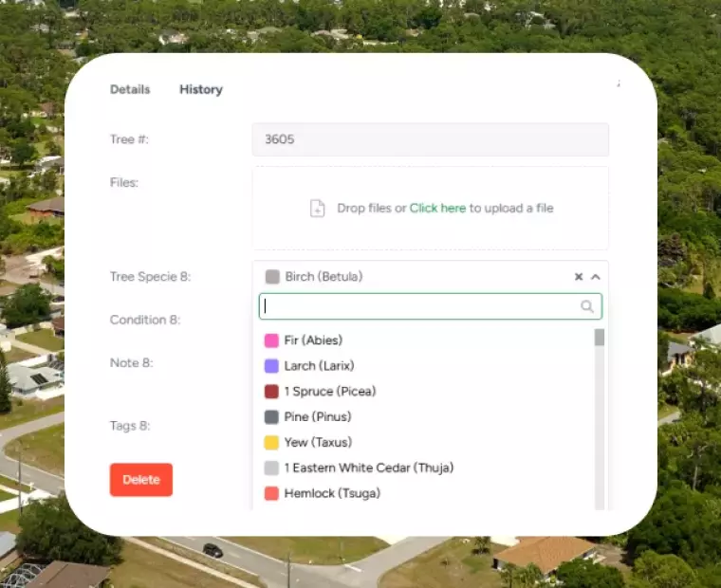
Task: Click the file upload document icon
Action: click(x=317, y=209)
